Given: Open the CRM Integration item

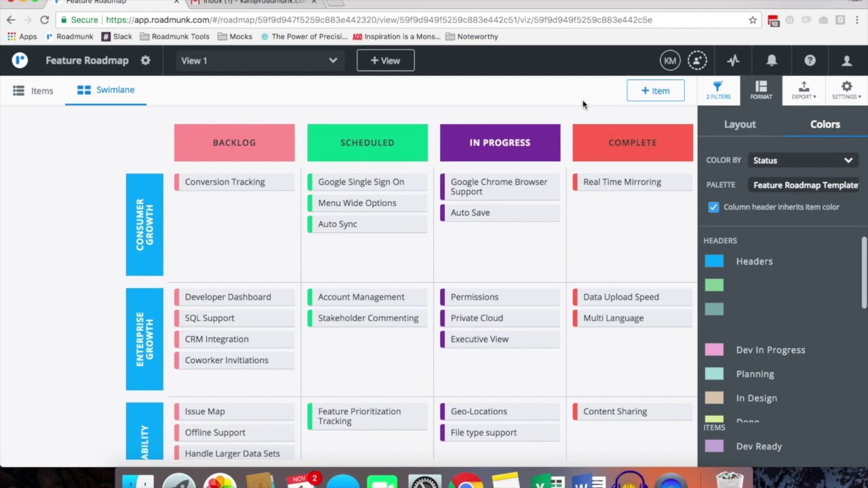Looking at the screenshot, I should (x=234, y=339).
